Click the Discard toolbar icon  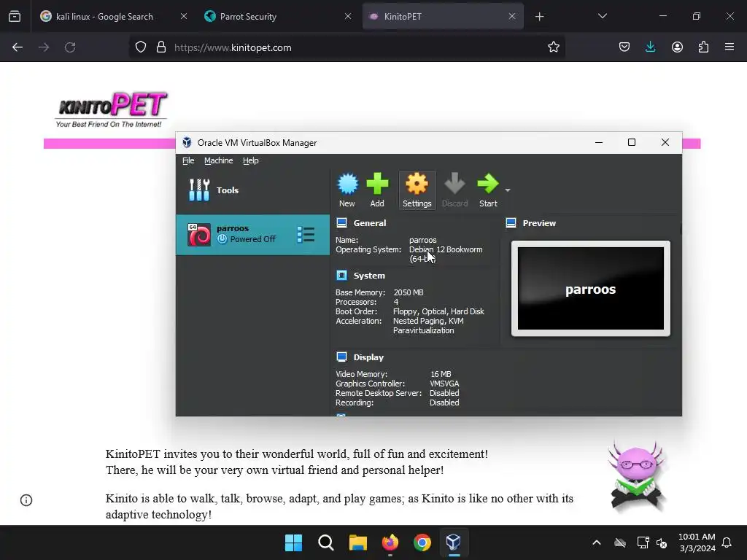(x=454, y=190)
